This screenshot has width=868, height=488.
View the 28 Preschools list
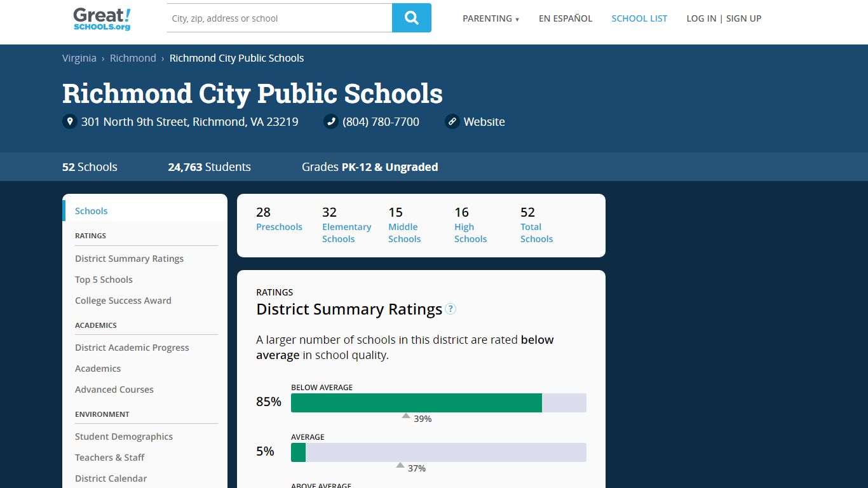(x=279, y=219)
